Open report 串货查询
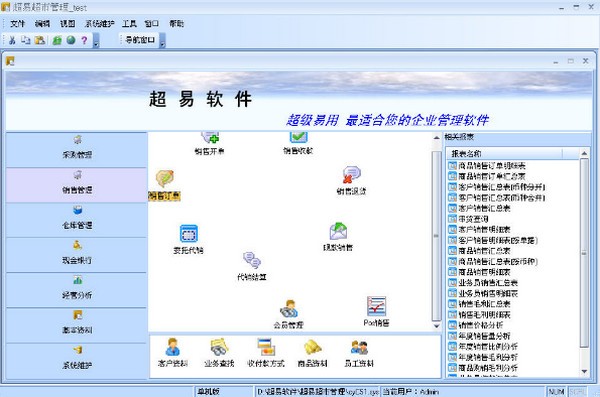Viewport: 600px width, 397px height. [473, 219]
